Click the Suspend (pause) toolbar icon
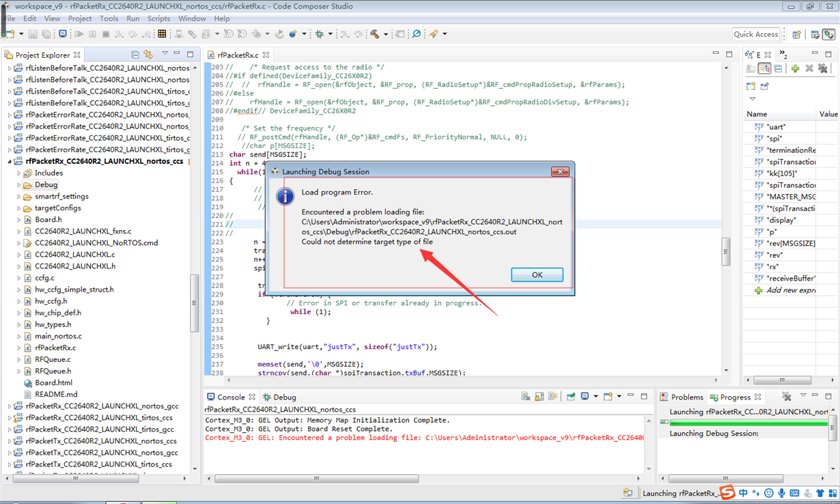 [93, 34]
